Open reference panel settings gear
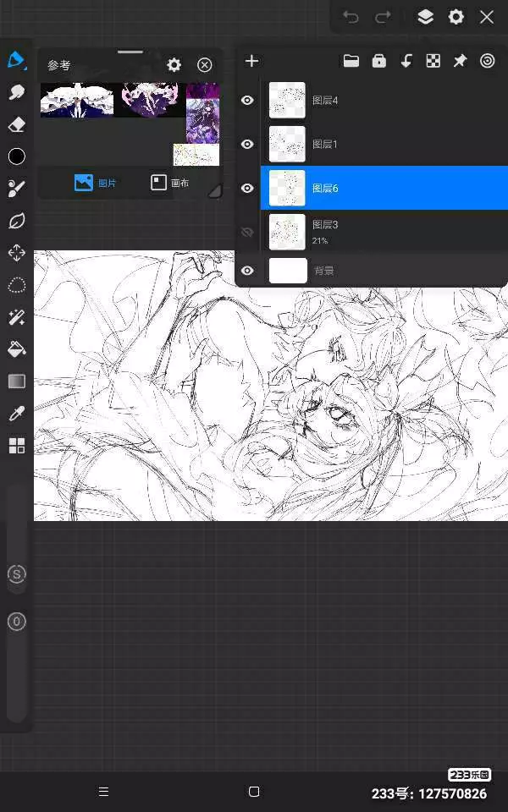 [174, 65]
